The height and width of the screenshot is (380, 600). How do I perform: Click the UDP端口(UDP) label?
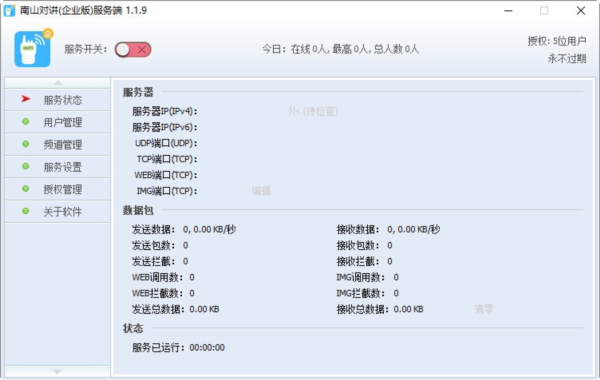[x=166, y=143]
